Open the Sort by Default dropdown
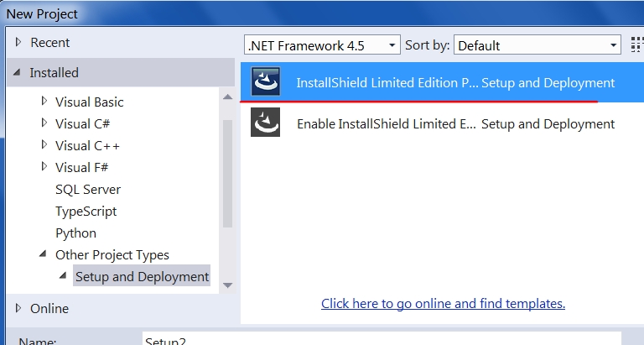This screenshot has width=644, height=345. pyautogui.click(x=538, y=45)
